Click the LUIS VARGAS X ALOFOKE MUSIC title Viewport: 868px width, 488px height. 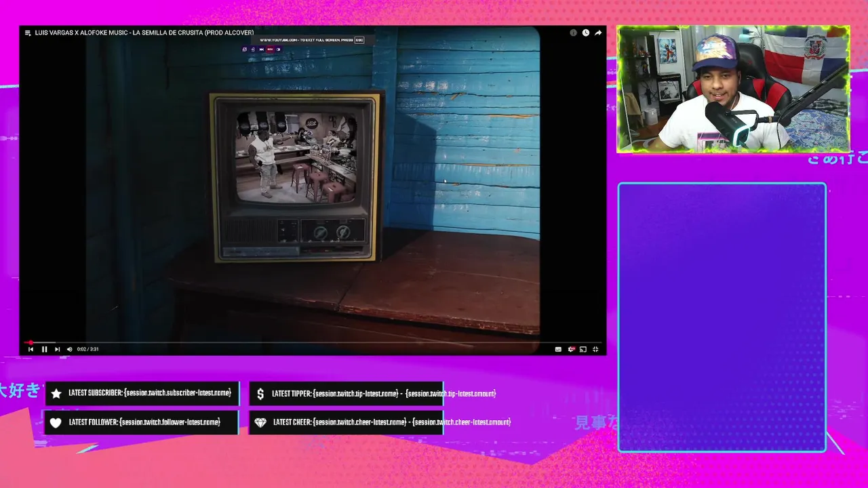(x=144, y=33)
